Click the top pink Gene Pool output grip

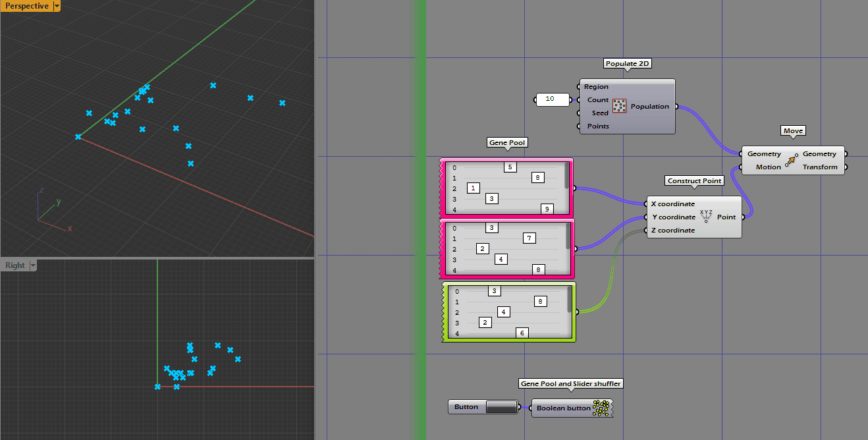pos(574,188)
